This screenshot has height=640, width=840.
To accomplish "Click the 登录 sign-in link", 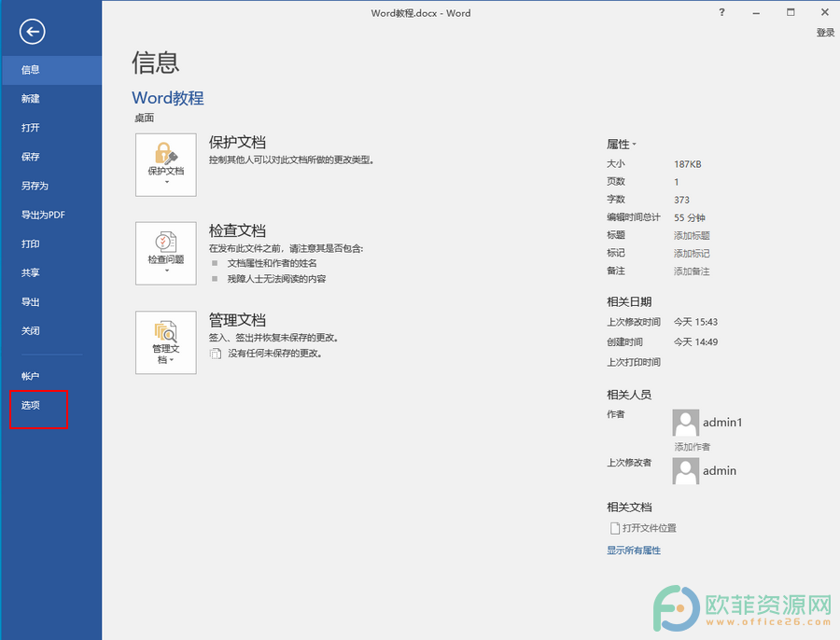I will 825,33.
